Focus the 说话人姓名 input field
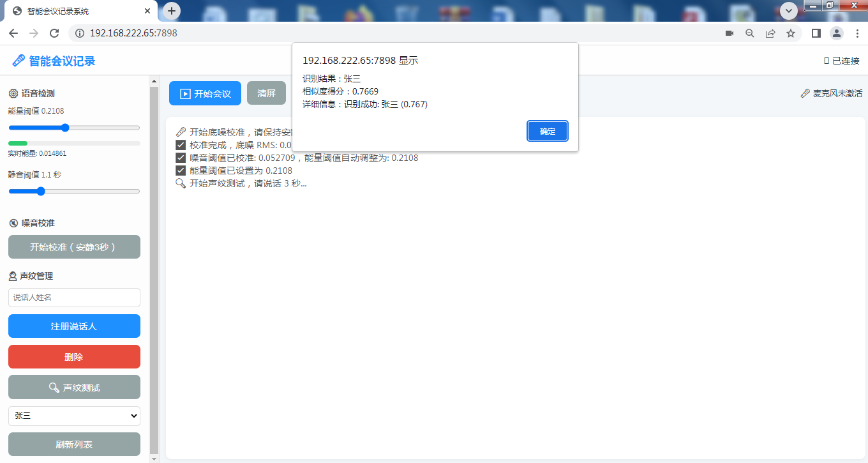The height and width of the screenshot is (463, 868). (x=74, y=298)
